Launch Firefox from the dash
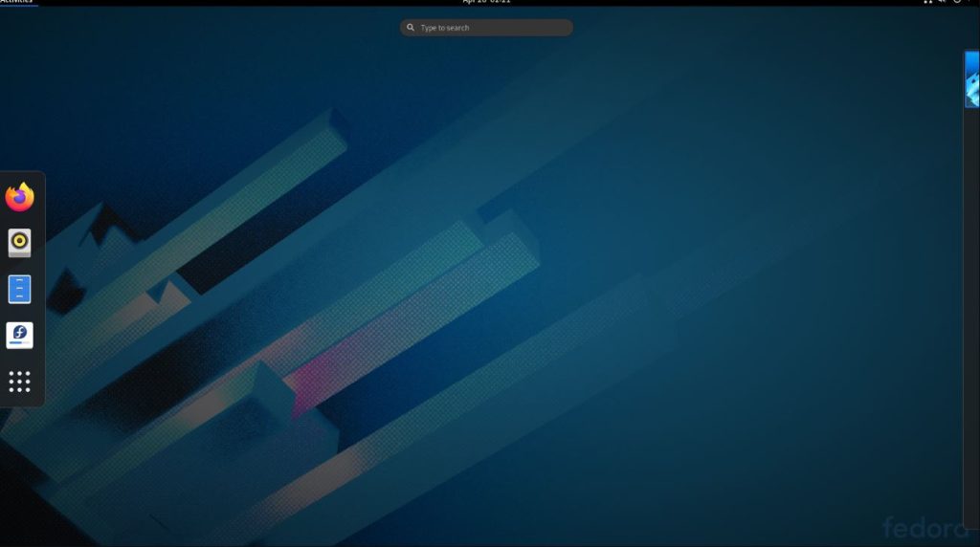The width and height of the screenshot is (980, 547). tap(19, 197)
